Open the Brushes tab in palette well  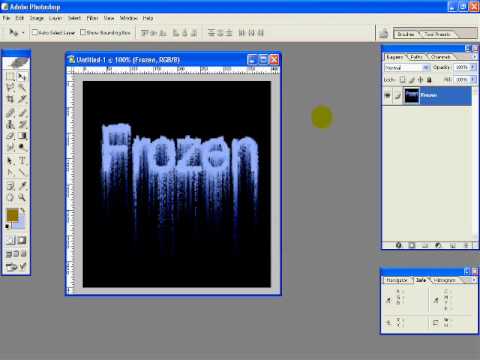[406, 34]
